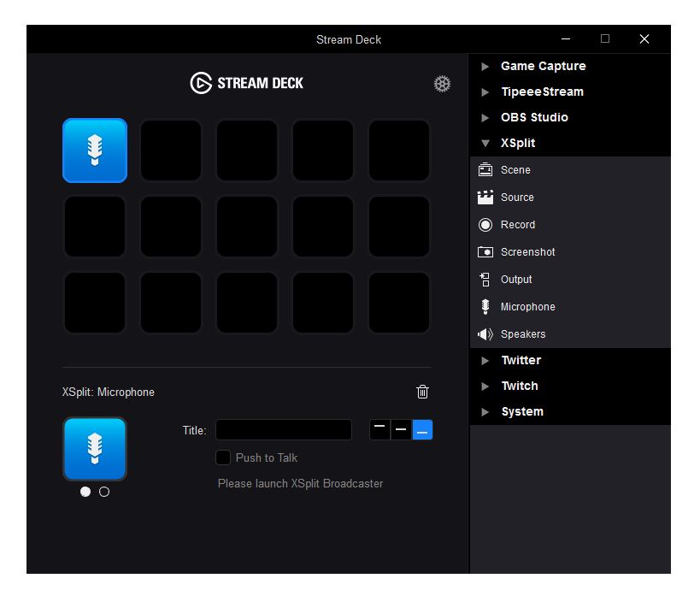Set title alignment to bottom
Screen dimensions: 700x602
click(422, 429)
